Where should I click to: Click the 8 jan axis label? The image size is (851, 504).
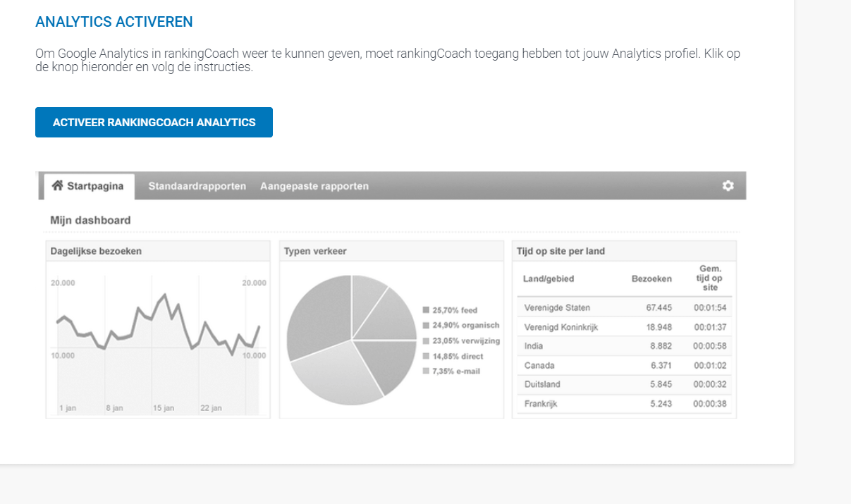pos(114,408)
